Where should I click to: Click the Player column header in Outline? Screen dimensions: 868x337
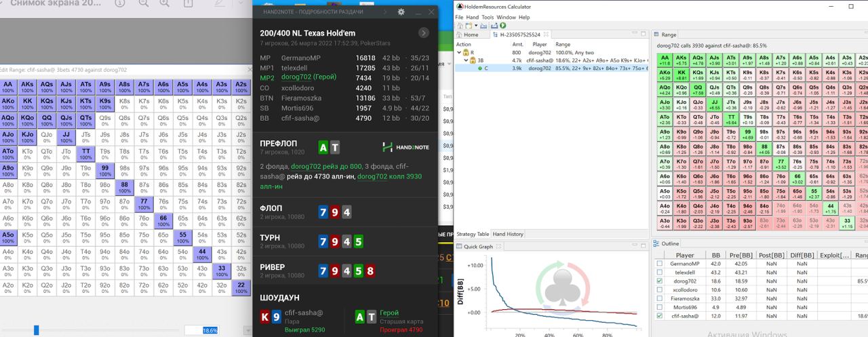[x=685, y=255]
